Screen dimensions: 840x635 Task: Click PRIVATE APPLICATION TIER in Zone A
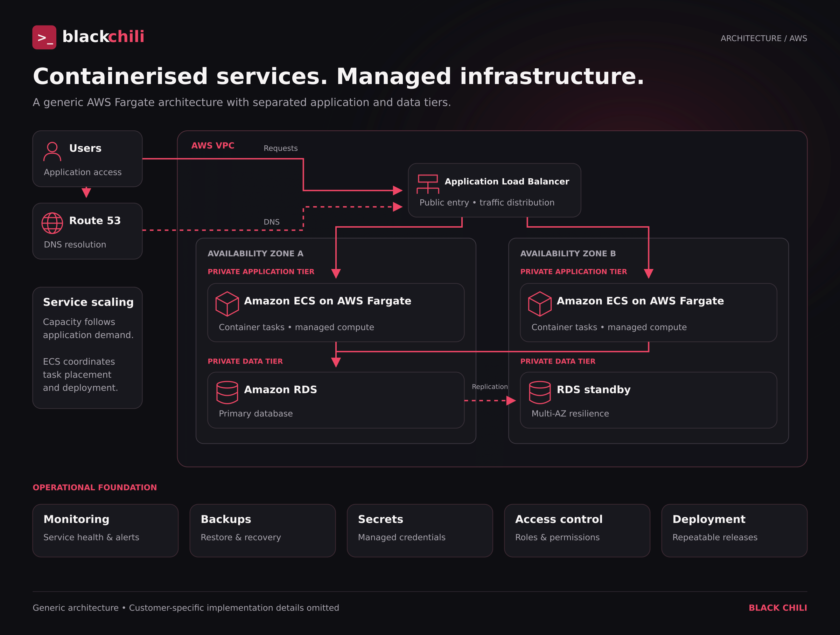(x=261, y=272)
